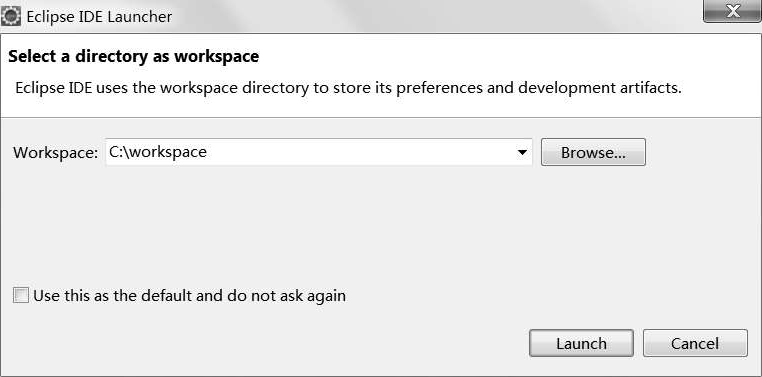Click the 'do not ask again' checkbox label
This screenshot has width=762, height=377.
[x=189, y=295]
